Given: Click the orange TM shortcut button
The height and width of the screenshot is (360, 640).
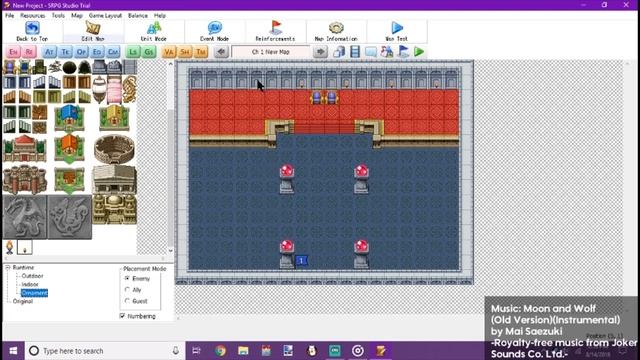Looking at the screenshot, I should (x=200, y=52).
